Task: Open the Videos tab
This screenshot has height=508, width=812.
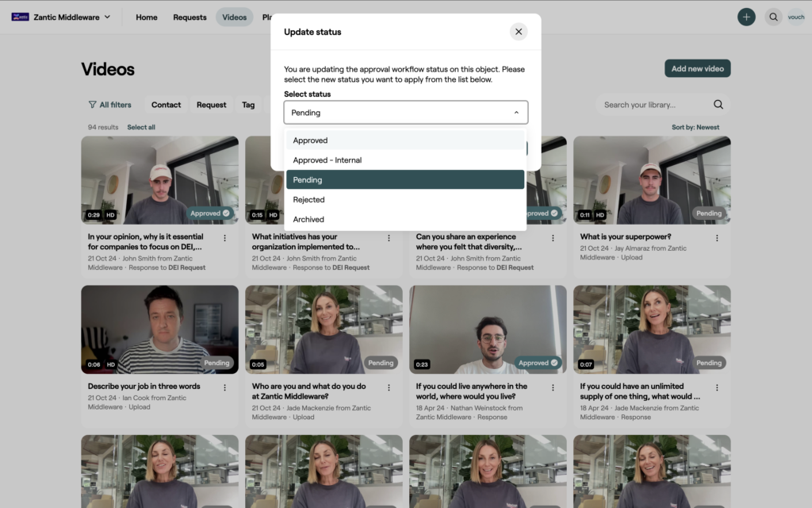Action: click(235, 17)
